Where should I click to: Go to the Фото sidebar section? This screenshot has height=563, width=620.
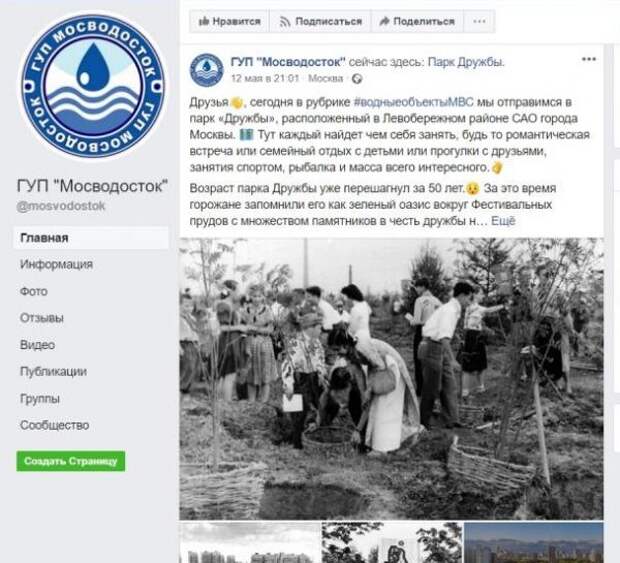[34, 291]
